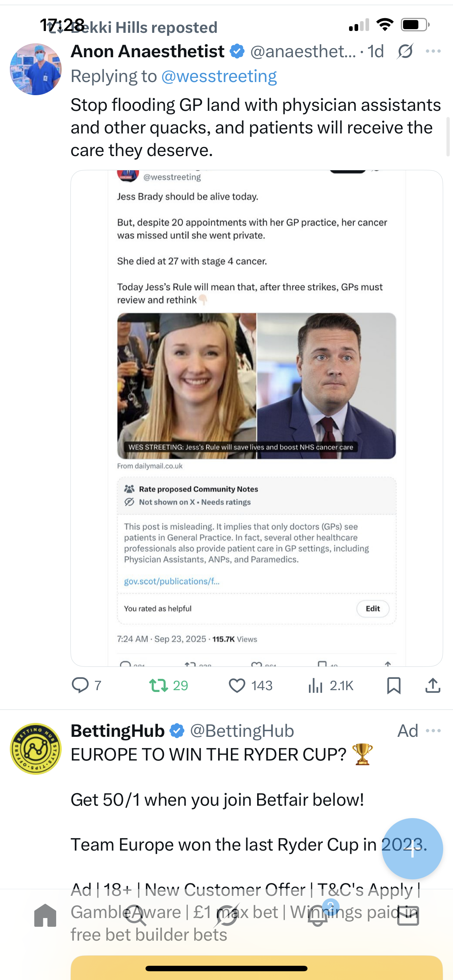Tap the floating compose post button
This screenshot has height=980, width=453.
[x=412, y=848]
